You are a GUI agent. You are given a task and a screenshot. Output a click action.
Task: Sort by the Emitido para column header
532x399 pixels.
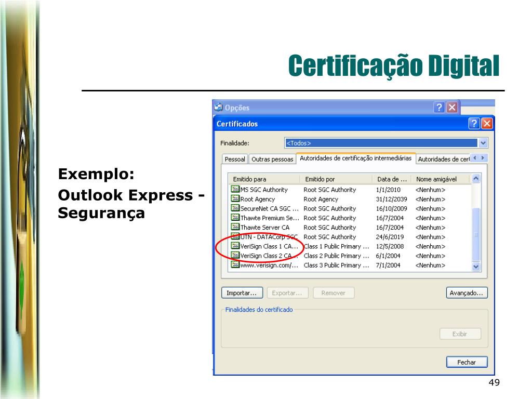pos(264,179)
